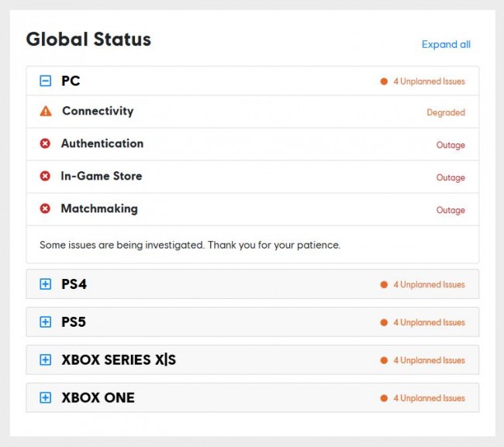Viewport: 504px width, 447px height.
Task: Expand the XBOX ONE section plus icon
Action: pos(45,398)
